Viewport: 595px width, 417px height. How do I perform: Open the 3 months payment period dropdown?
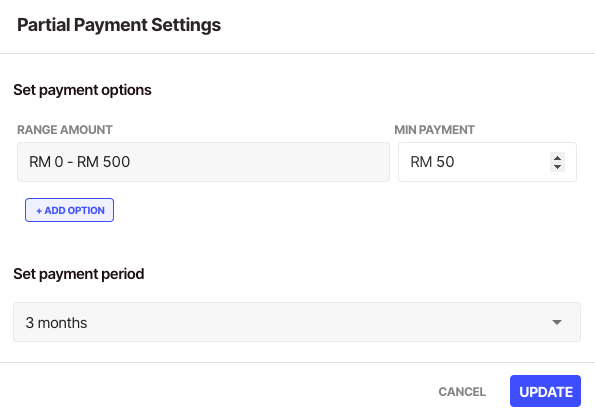pyautogui.click(x=297, y=322)
